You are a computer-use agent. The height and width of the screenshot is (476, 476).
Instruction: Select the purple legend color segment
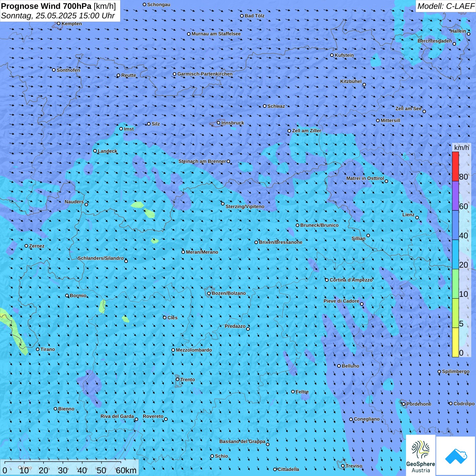[455, 196]
